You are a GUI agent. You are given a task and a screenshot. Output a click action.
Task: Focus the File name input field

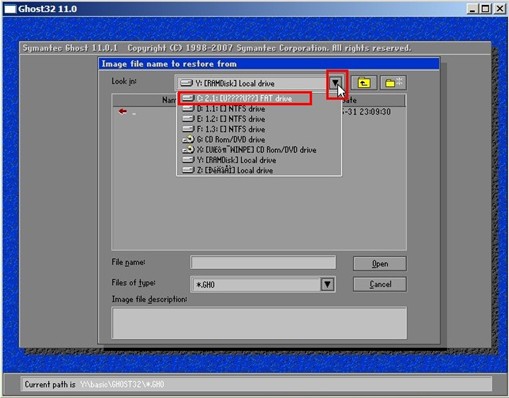(263, 262)
